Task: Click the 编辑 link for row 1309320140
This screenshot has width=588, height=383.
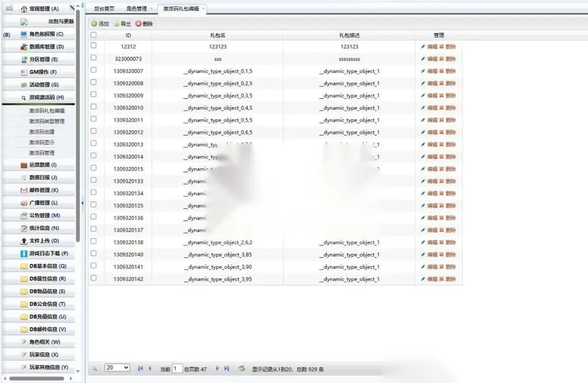Action: [432, 254]
